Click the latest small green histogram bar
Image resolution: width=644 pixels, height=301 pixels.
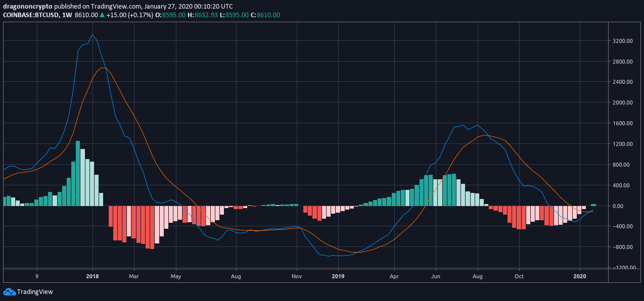(x=593, y=205)
